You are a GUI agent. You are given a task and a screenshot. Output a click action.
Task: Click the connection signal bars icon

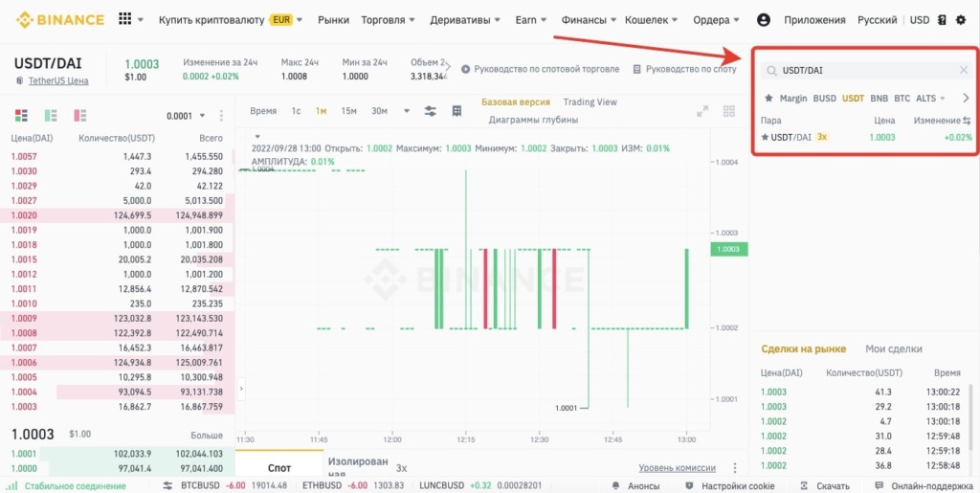[12, 485]
